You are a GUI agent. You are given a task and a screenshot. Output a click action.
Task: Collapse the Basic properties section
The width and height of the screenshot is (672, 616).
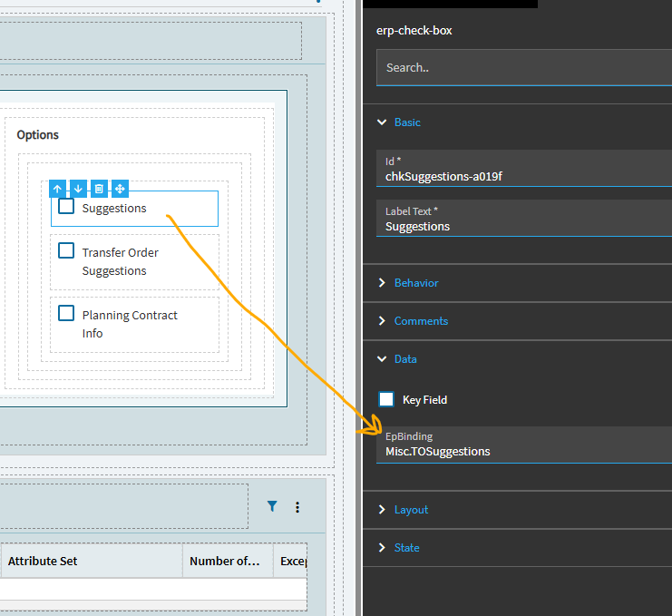pyautogui.click(x=382, y=122)
